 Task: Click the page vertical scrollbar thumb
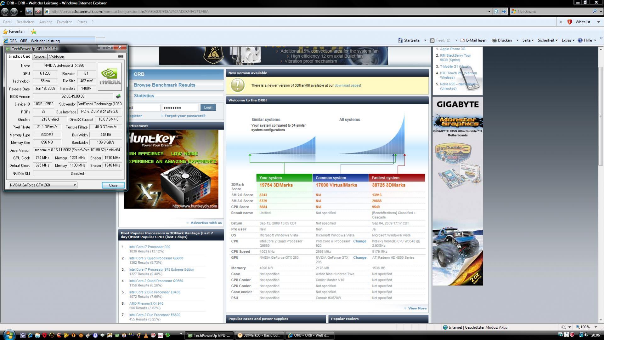601,116
